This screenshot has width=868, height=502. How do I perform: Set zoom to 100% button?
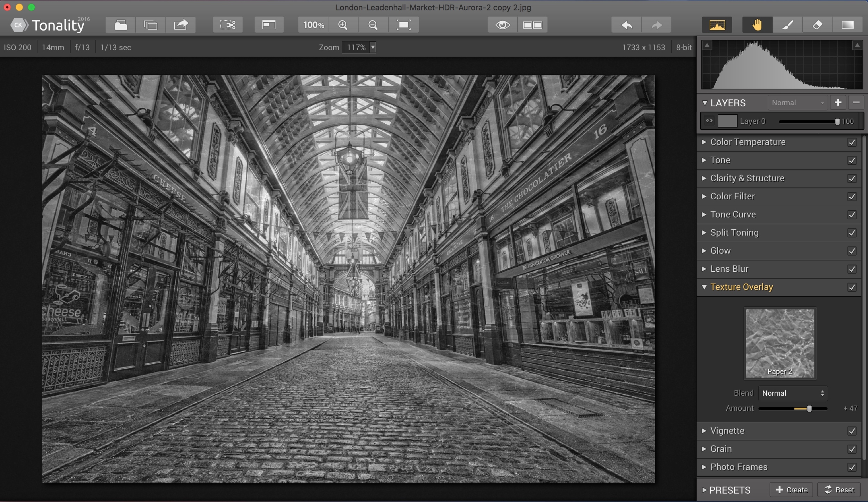313,25
